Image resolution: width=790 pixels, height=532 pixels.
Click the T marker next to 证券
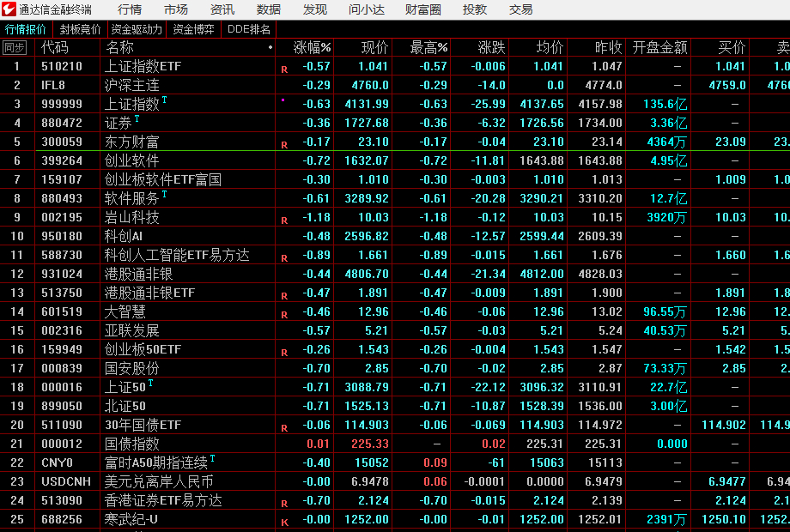(x=137, y=118)
